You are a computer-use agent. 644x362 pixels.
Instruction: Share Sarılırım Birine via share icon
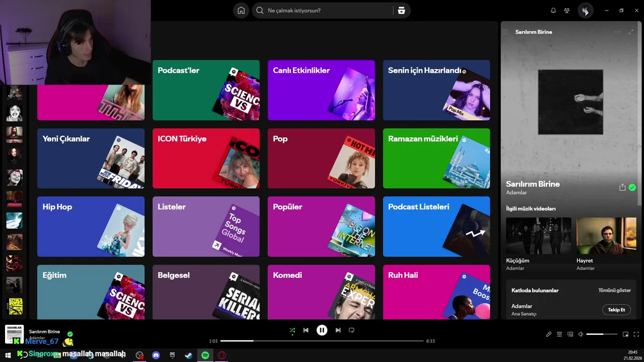pyautogui.click(x=622, y=188)
